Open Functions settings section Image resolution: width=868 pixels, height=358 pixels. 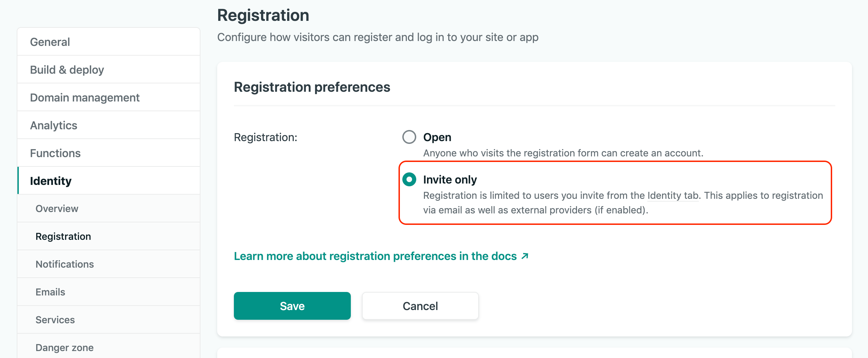click(55, 153)
